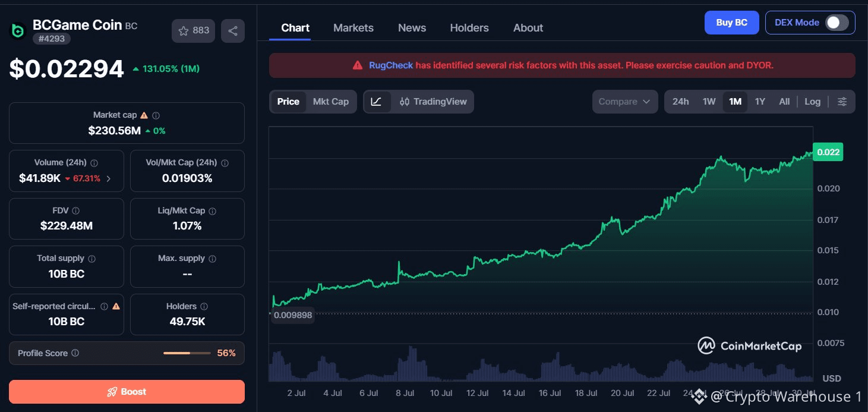This screenshot has width=868, height=412.
Task: Open the Holders tab
Action: click(469, 28)
